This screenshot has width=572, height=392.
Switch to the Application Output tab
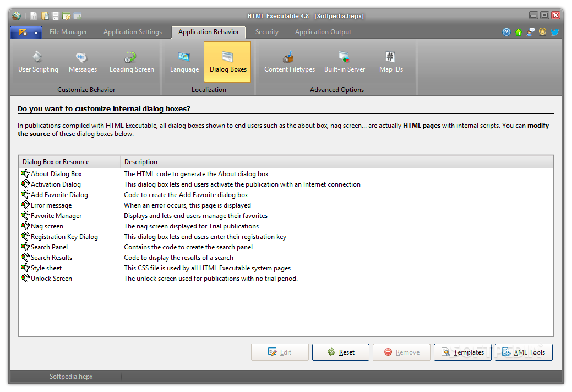pos(323,32)
